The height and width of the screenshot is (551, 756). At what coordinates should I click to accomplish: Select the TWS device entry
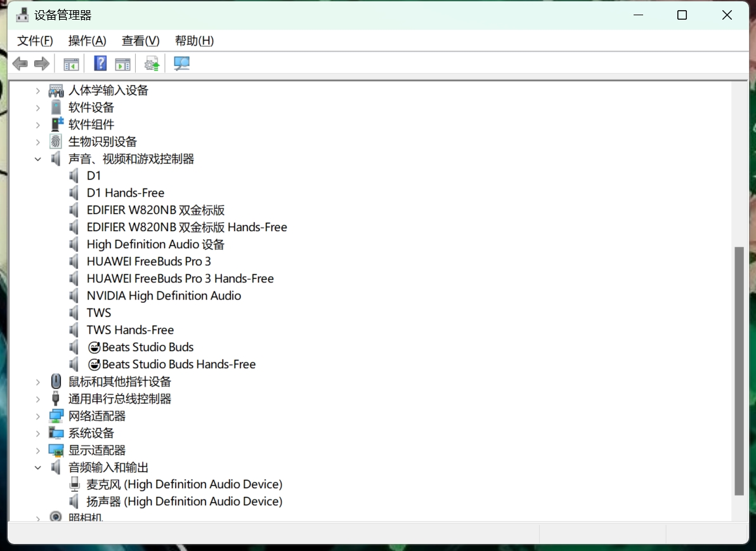click(99, 313)
